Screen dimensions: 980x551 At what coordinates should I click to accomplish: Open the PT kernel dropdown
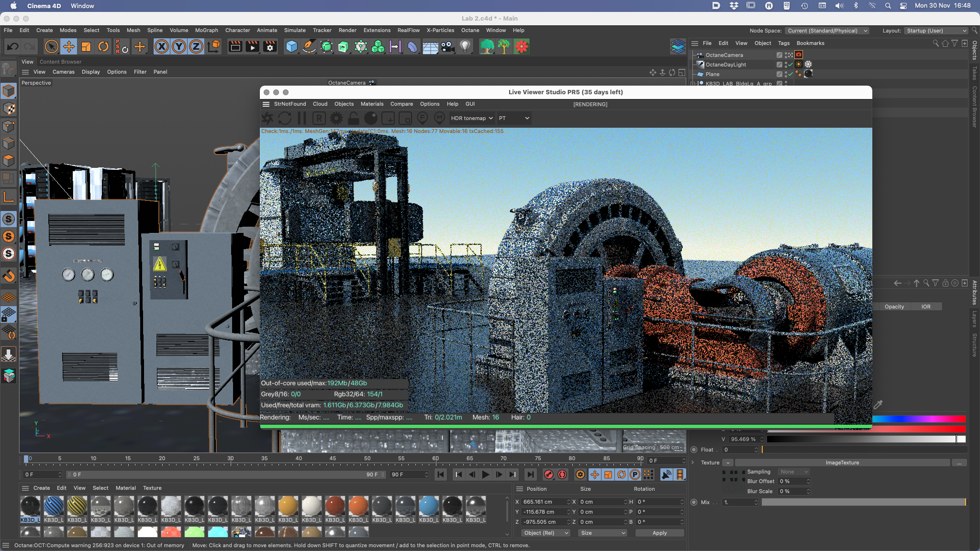tap(514, 118)
